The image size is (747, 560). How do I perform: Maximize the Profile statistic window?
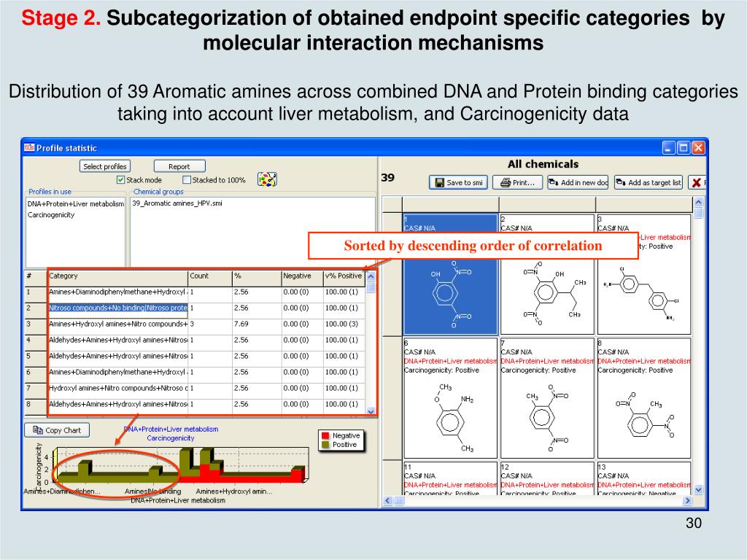pyautogui.click(x=683, y=147)
